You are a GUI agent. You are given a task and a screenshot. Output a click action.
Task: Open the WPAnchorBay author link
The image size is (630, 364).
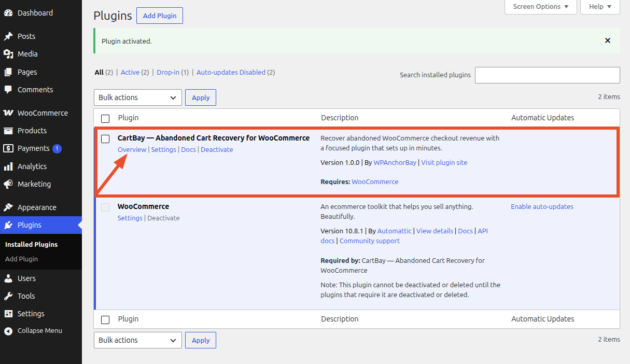pyautogui.click(x=395, y=162)
